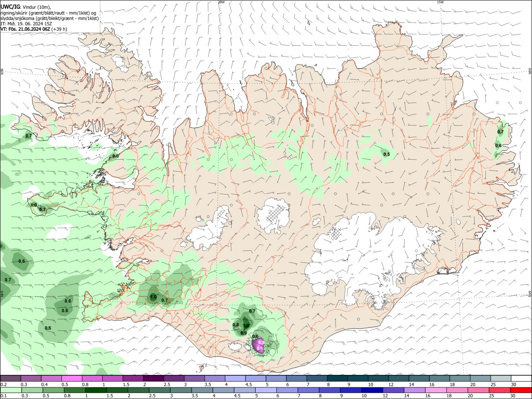
Task: Click the 15W longitude label
Action: tap(440, 2)
